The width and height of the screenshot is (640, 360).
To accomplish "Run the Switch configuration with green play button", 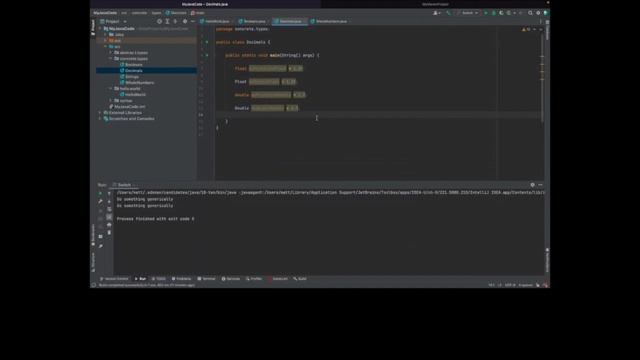I will coord(486,13).
